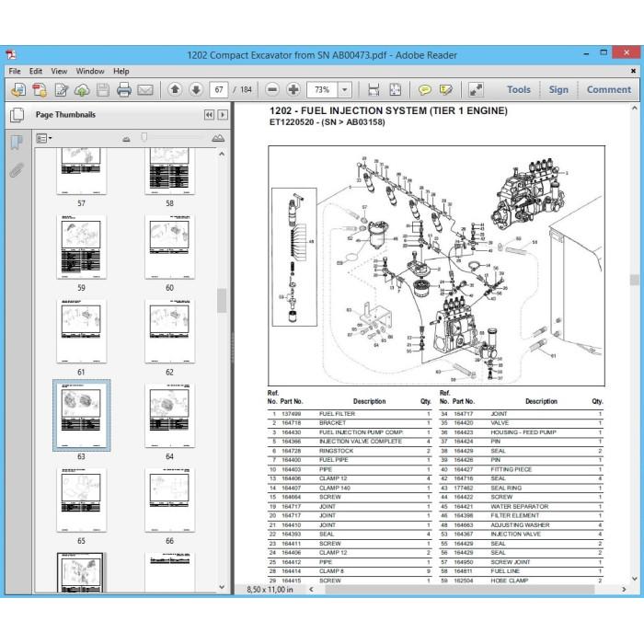Close the document with menu-bar X
This screenshot has width=644, height=644.
tap(633, 71)
